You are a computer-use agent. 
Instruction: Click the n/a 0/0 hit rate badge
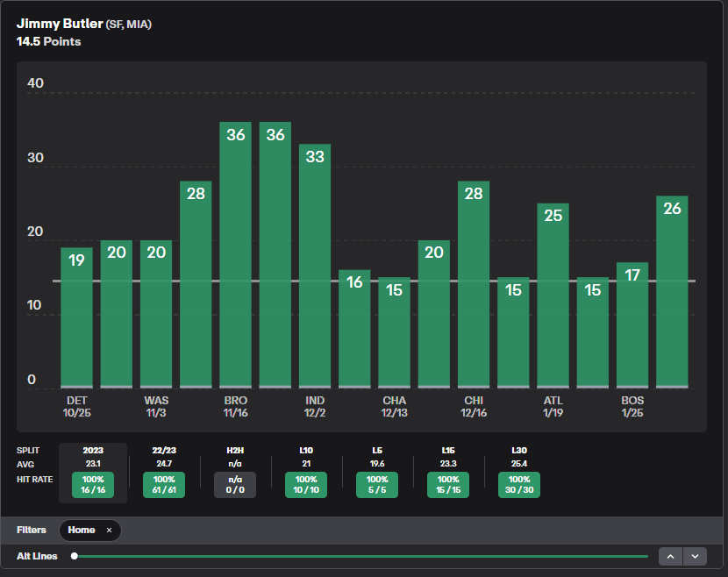tap(235, 485)
